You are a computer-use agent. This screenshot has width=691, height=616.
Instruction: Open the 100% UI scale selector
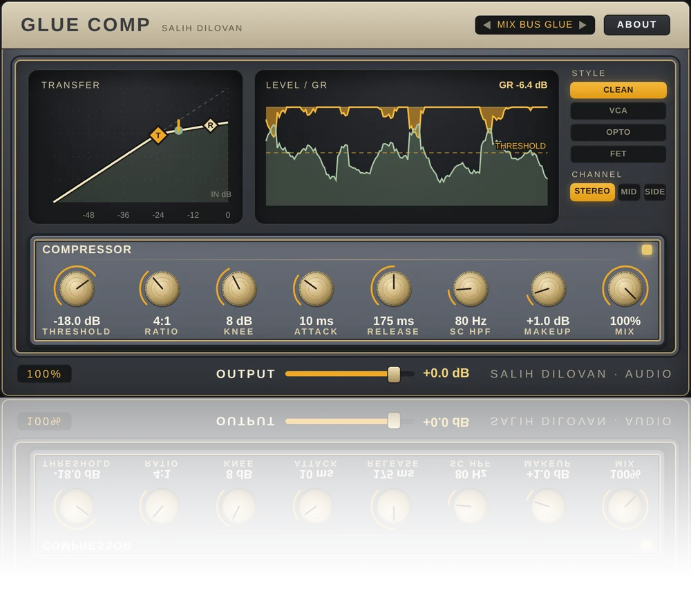[44, 374]
